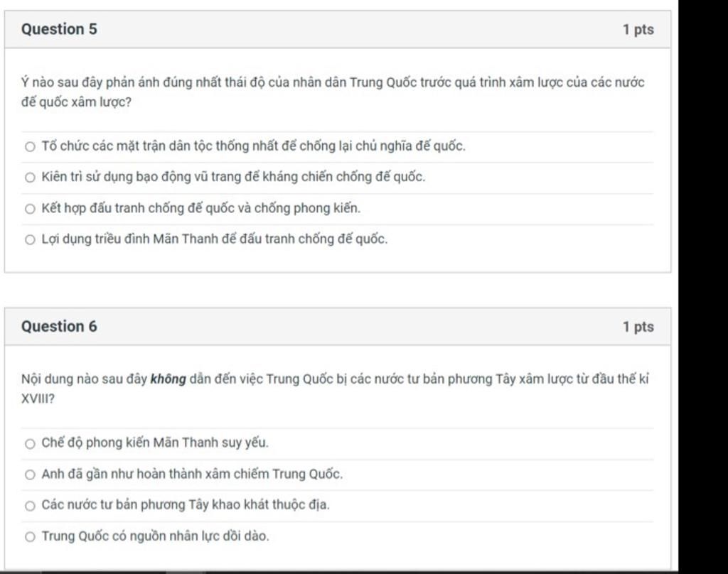Click the bold word 'không' in Question 6

168,379
